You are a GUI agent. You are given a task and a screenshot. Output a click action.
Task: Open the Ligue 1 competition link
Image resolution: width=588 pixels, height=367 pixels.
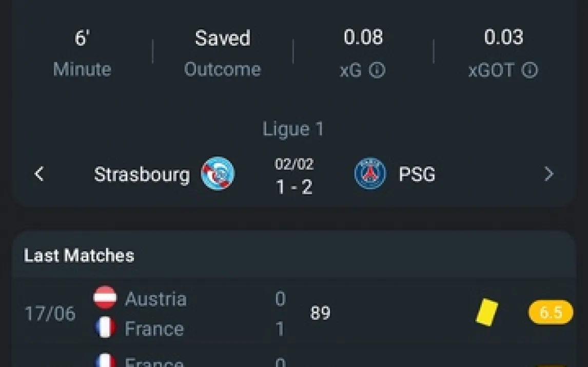(293, 129)
